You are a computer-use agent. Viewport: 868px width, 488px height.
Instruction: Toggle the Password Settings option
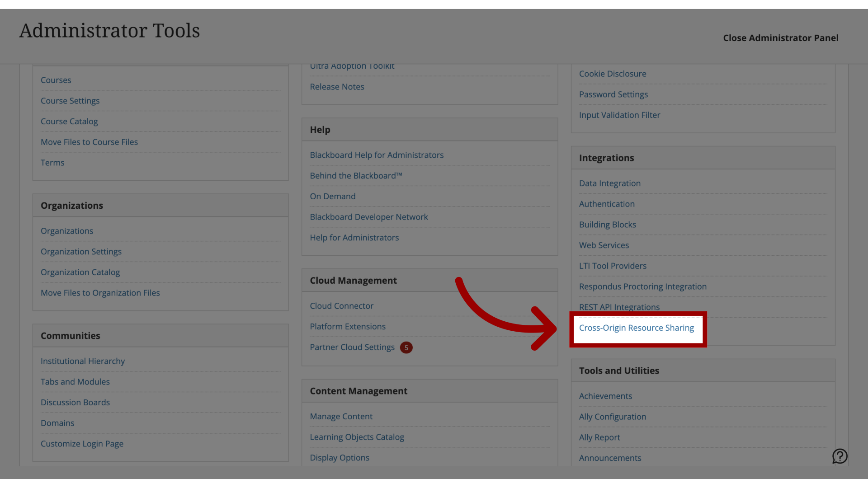[x=613, y=94]
